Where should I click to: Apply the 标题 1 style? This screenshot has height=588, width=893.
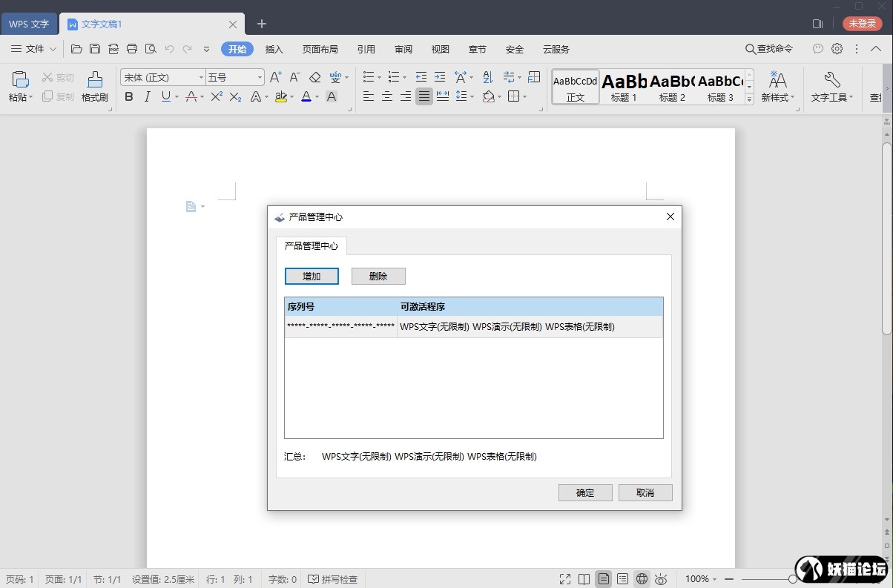pyautogui.click(x=624, y=87)
